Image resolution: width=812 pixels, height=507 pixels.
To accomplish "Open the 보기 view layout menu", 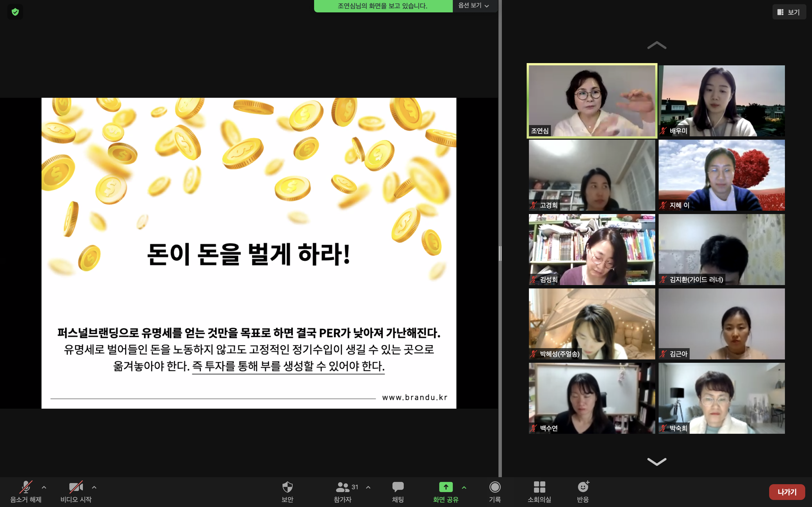I will 789,12.
